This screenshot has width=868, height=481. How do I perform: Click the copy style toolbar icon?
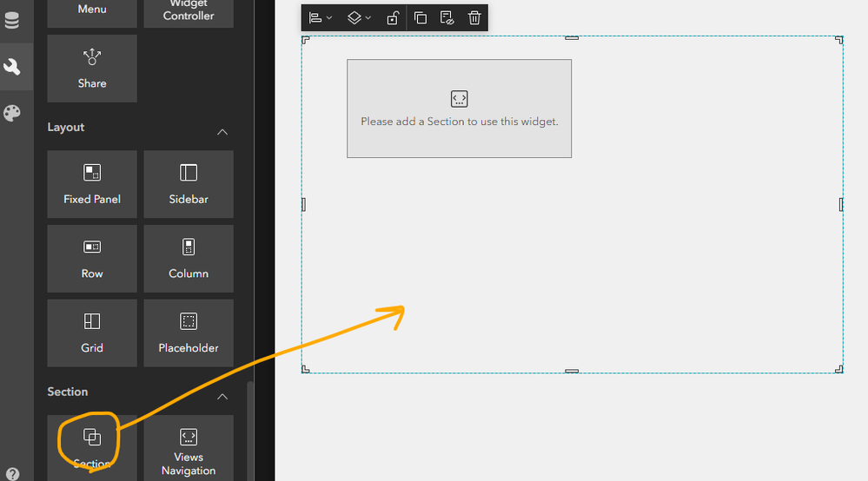(x=447, y=17)
